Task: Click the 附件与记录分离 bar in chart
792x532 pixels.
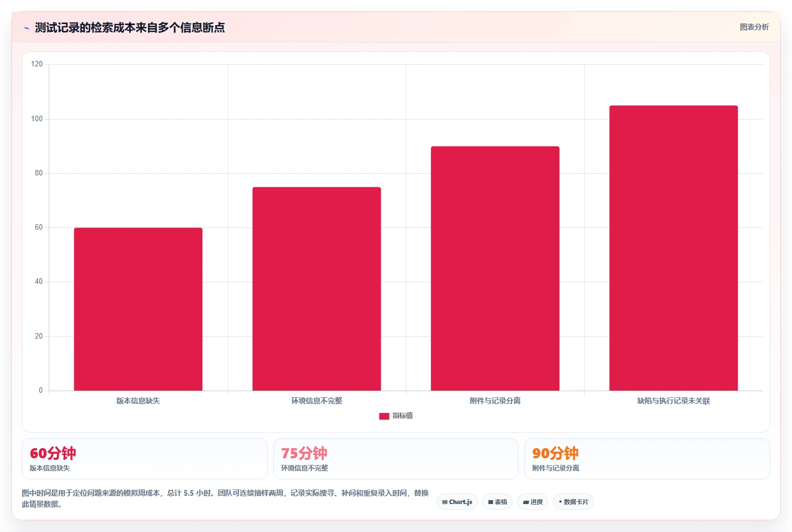Action: [495, 268]
